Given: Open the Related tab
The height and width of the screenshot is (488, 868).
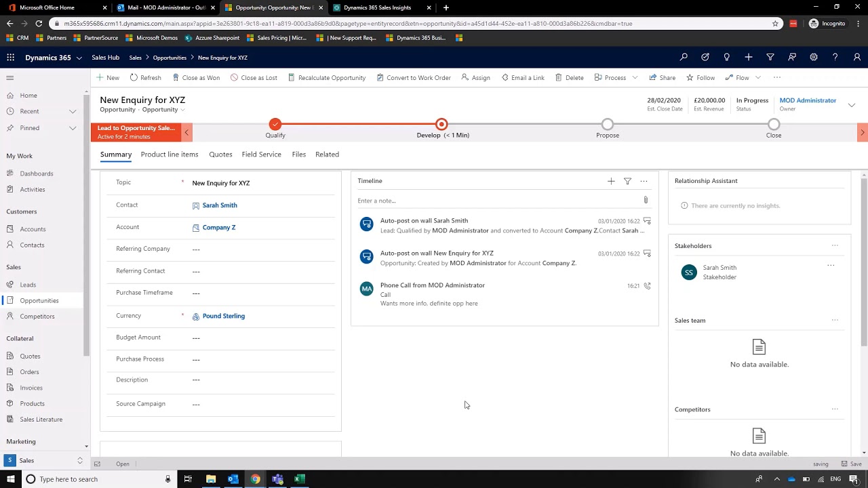Looking at the screenshot, I should click(x=327, y=155).
